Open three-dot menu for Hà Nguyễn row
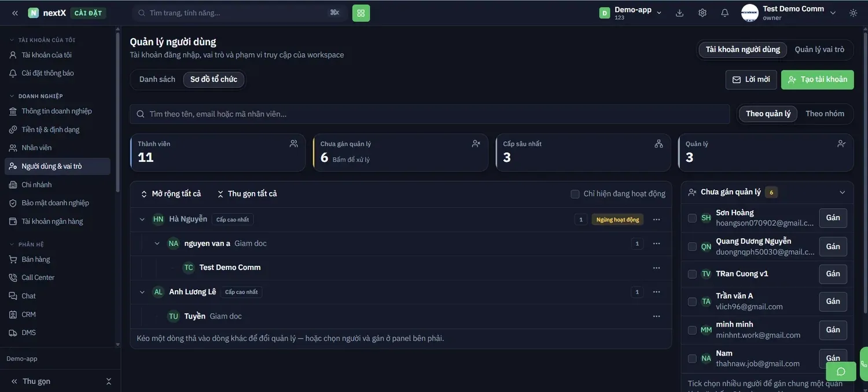The image size is (868, 392). pyautogui.click(x=656, y=219)
